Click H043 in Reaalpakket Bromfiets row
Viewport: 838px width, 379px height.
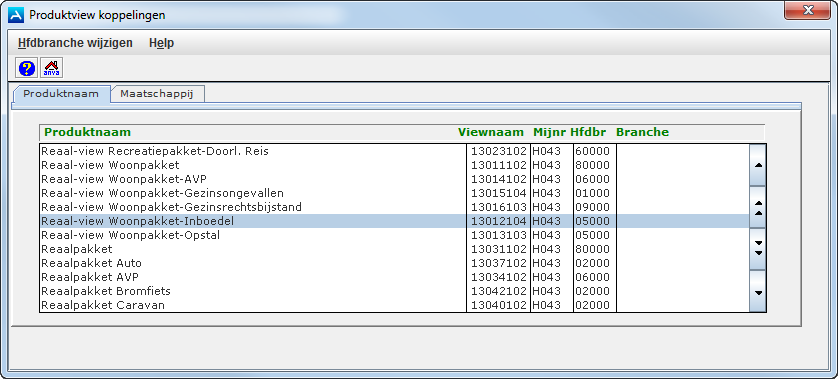coord(546,291)
